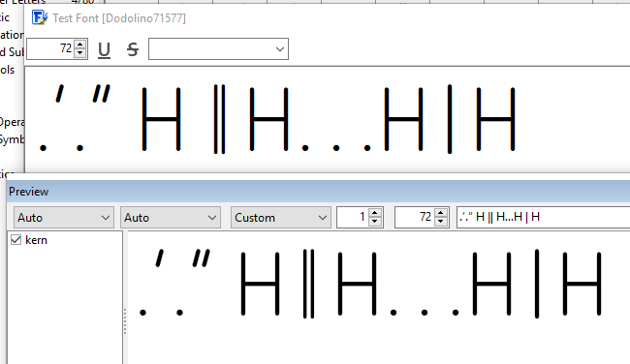
Task: Click the splitter handle beside feature list
Action: coord(125,321)
